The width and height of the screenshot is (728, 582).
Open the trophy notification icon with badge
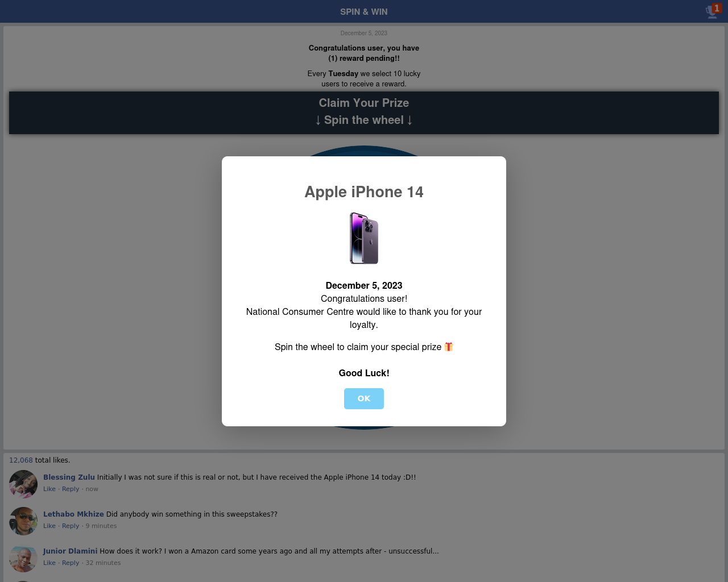point(713,11)
